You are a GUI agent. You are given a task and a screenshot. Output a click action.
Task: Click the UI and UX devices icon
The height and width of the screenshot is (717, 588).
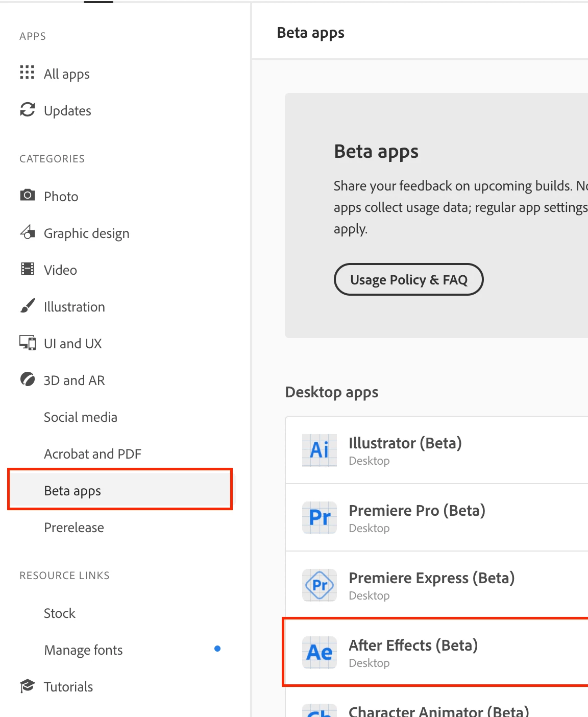click(28, 342)
